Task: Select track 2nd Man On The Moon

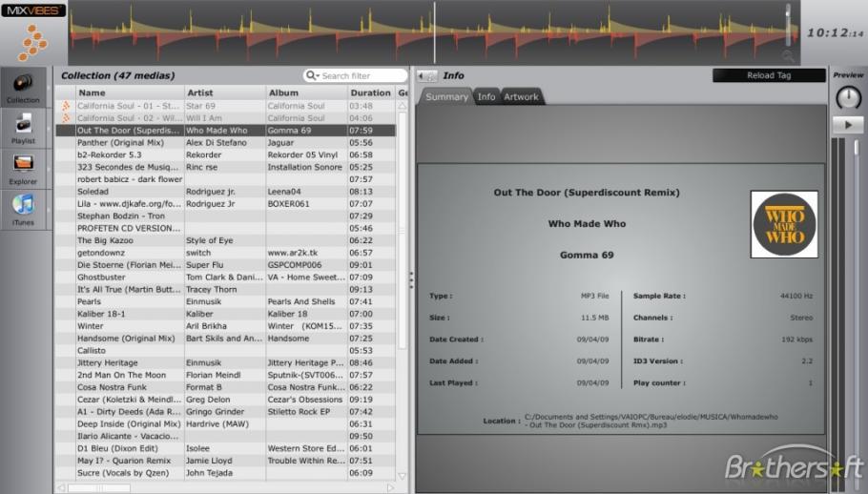Action: (226, 375)
